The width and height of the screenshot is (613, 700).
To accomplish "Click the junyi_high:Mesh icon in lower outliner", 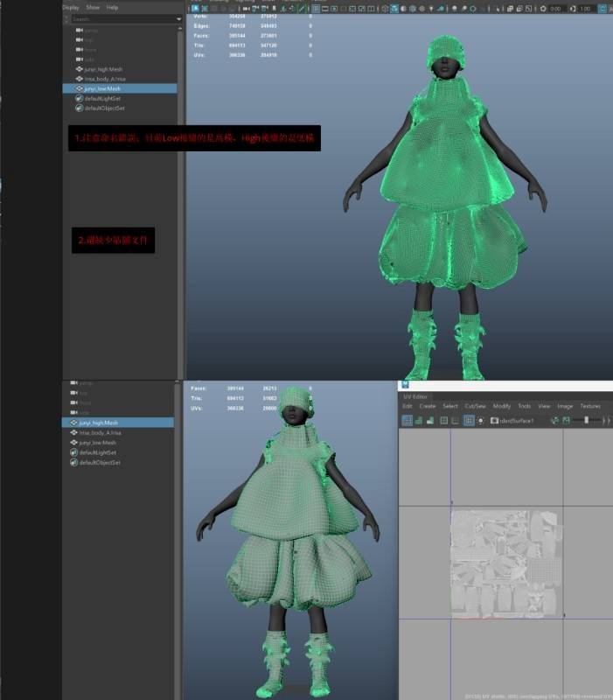I will click(x=73, y=423).
